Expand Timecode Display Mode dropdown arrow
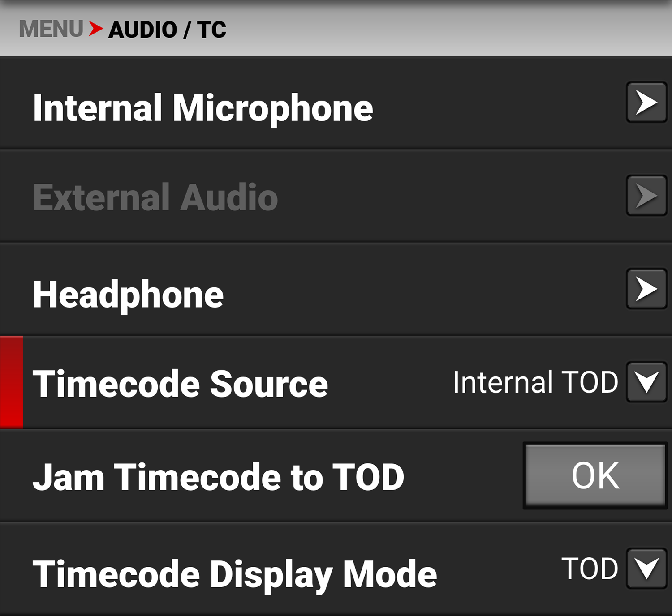Screen dimensions: 672x616 (x=646, y=568)
